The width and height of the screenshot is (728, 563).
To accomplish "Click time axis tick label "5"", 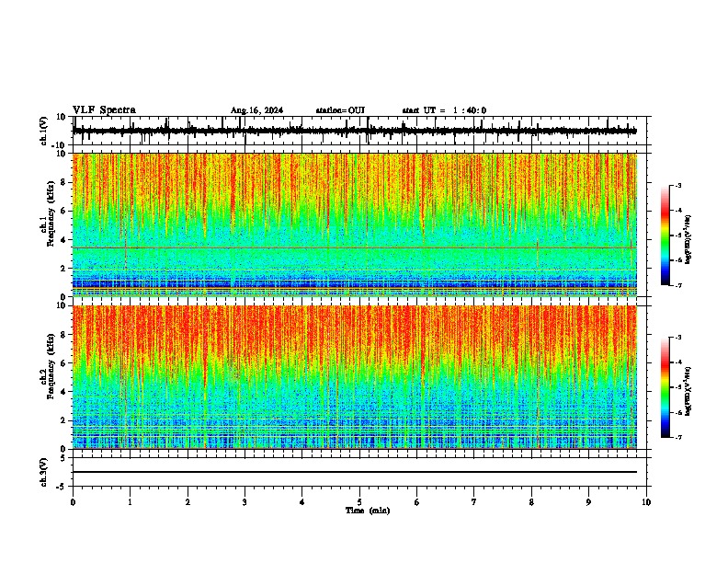I will [359, 502].
